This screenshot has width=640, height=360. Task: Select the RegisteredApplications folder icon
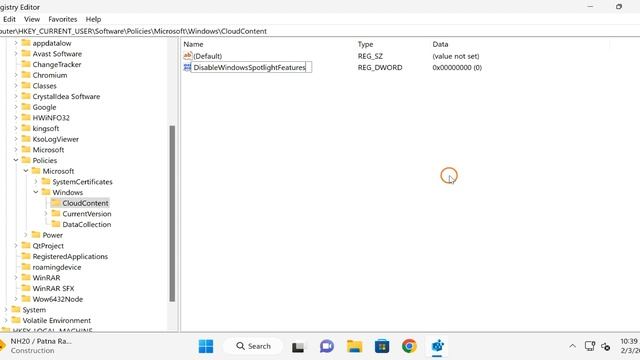click(x=26, y=256)
